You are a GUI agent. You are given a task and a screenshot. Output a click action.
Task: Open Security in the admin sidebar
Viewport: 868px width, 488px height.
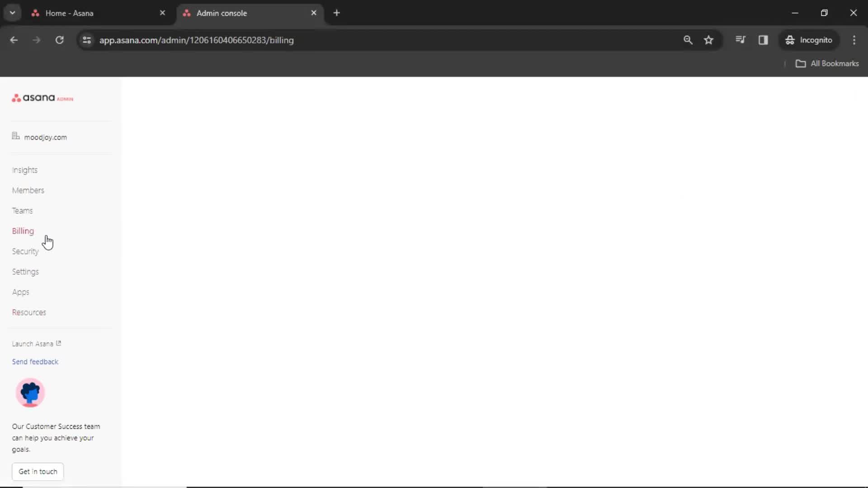coord(25,252)
